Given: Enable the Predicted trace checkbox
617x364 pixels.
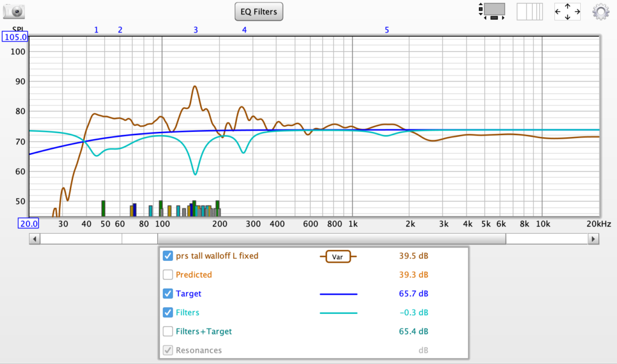Looking at the screenshot, I should [x=168, y=275].
